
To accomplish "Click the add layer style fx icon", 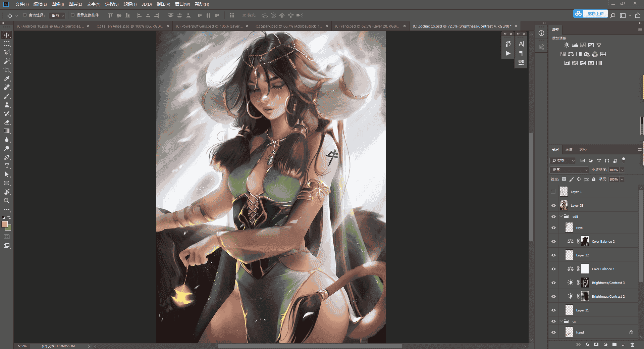I will tap(587, 345).
